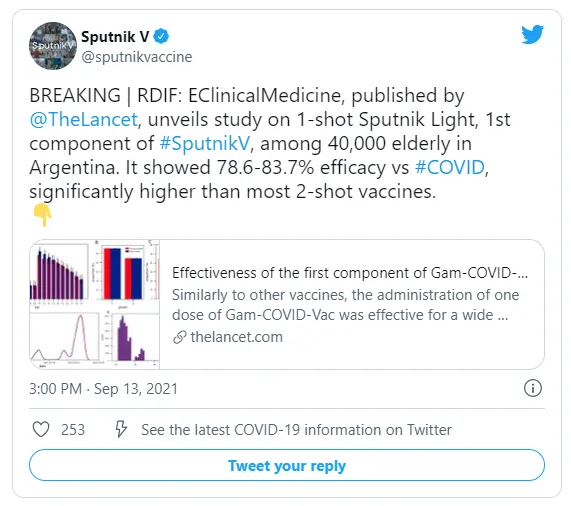Open the @sputnikvaccine handle
The image size is (571, 506).
coord(137,57)
